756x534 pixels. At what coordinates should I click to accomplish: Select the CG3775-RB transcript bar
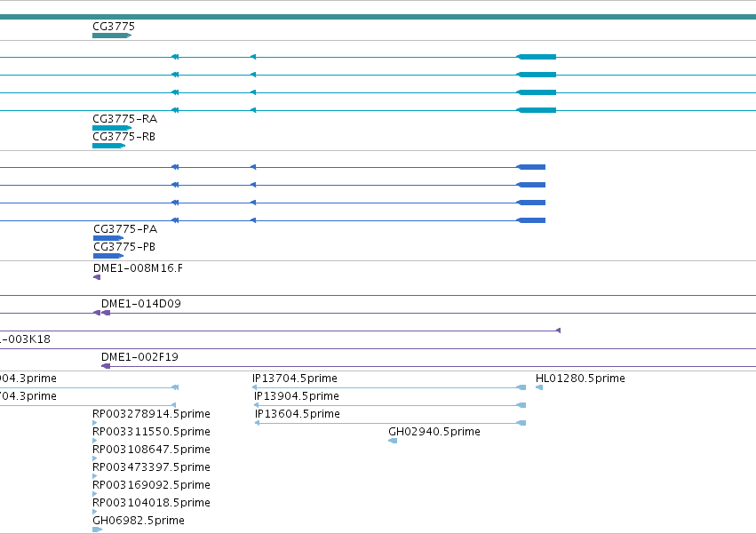[x=109, y=146]
